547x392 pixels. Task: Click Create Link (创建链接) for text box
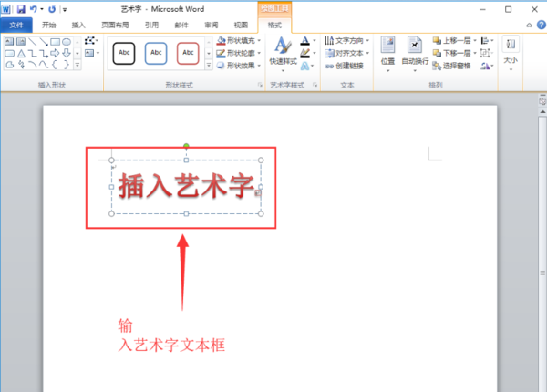tap(345, 66)
